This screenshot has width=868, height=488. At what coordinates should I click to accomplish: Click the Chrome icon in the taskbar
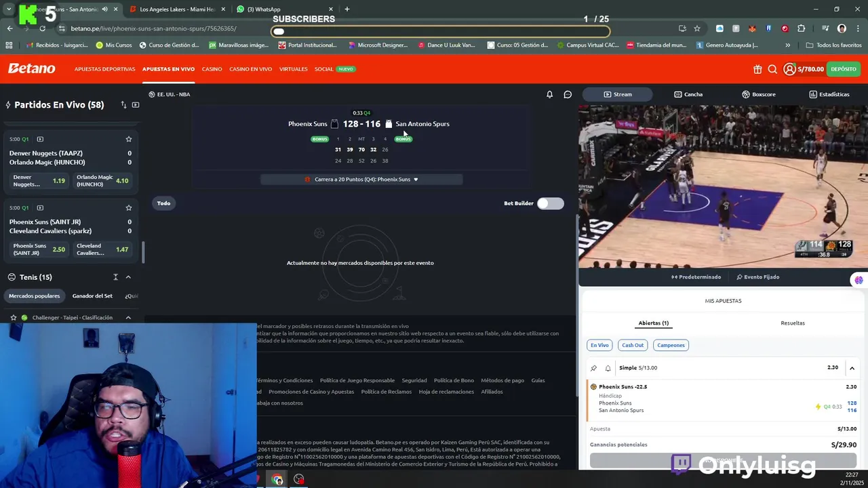[x=277, y=479]
